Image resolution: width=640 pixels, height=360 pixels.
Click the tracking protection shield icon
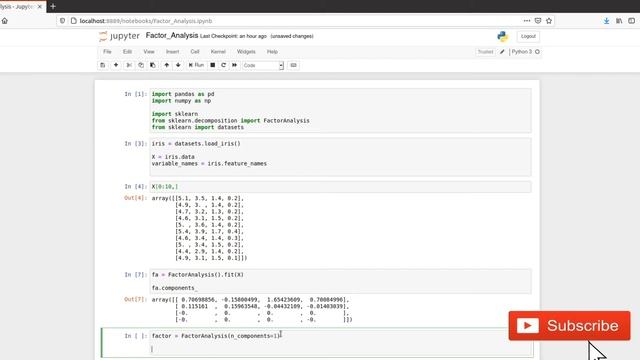coord(62,21)
